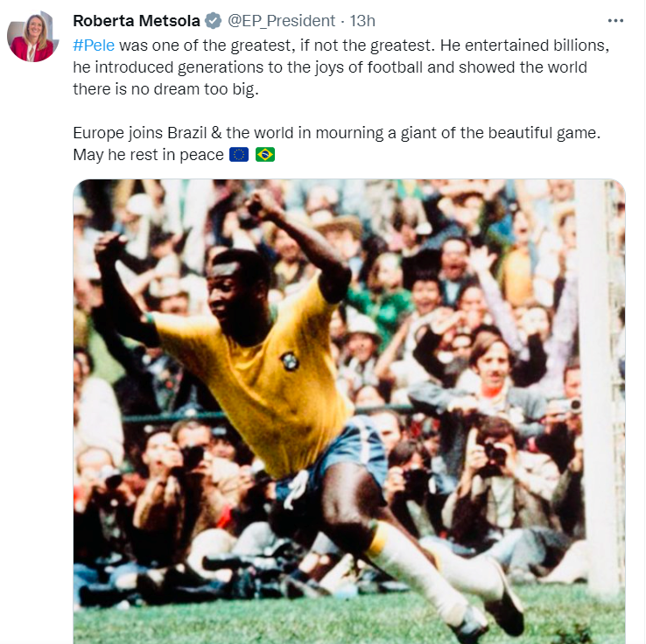This screenshot has width=646, height=644.
Task: Click the EU flag emoji
Action: 239,155
